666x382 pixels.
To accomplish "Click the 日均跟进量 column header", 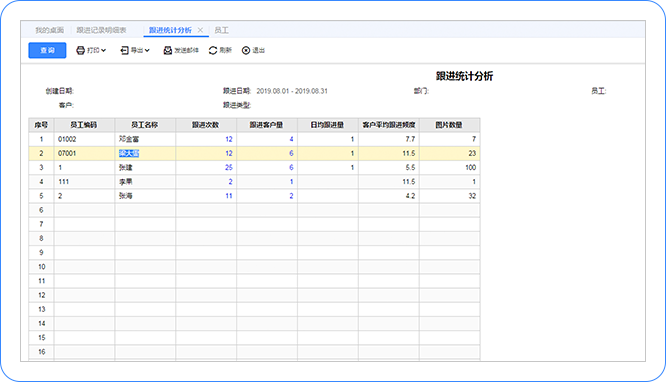I will 327,125.
